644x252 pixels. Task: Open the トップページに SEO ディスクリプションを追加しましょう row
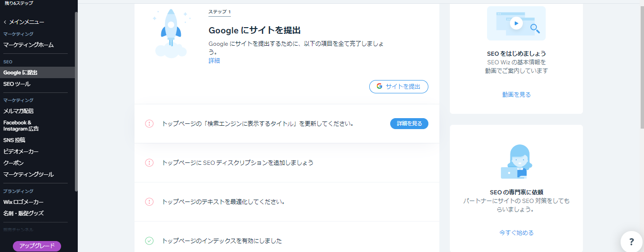(x=287, y=163)
